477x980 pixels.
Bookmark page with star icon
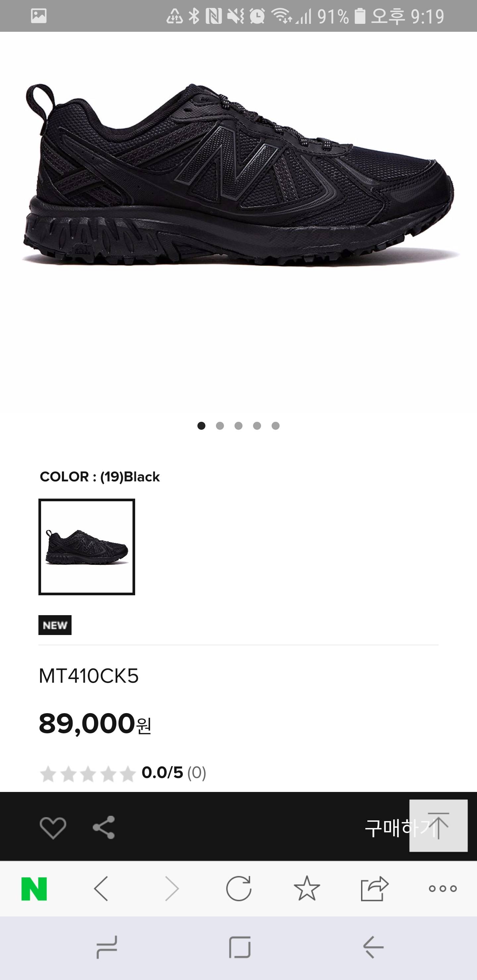click(x=307, y=889)
